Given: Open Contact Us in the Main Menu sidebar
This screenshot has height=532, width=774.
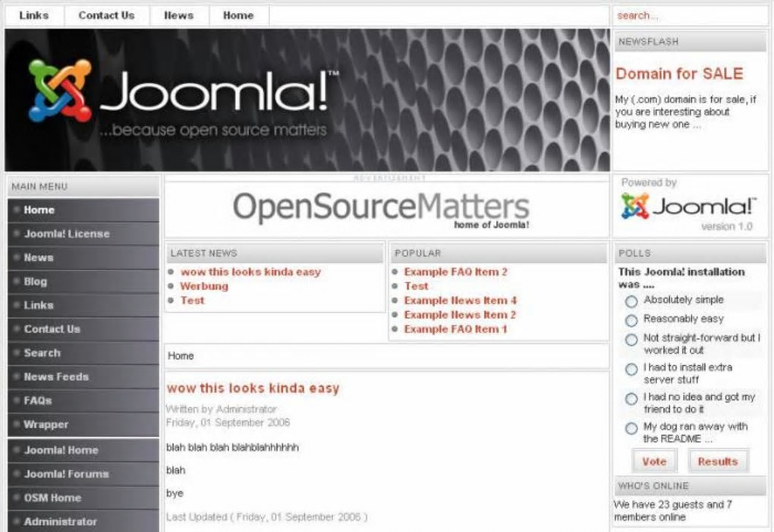Looking at the screenshot, I should tap(83, 329).
